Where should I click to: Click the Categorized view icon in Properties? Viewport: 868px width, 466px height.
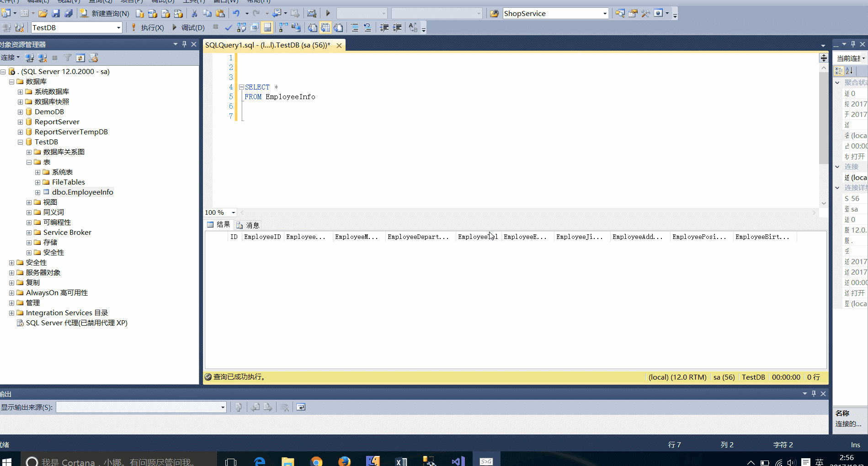tap(839, 71)
